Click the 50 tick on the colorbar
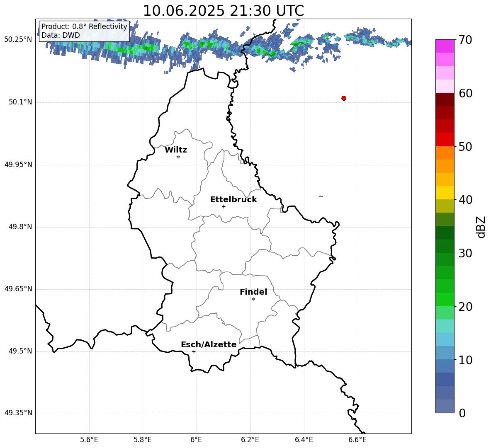Viewport: 491px width, 448px height. tap(465, 147)
